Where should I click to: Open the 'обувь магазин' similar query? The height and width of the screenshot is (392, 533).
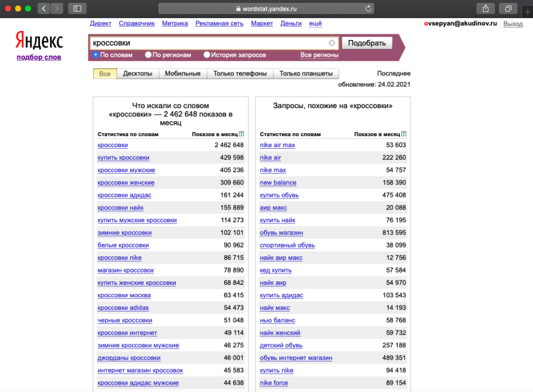pos(281,233)
